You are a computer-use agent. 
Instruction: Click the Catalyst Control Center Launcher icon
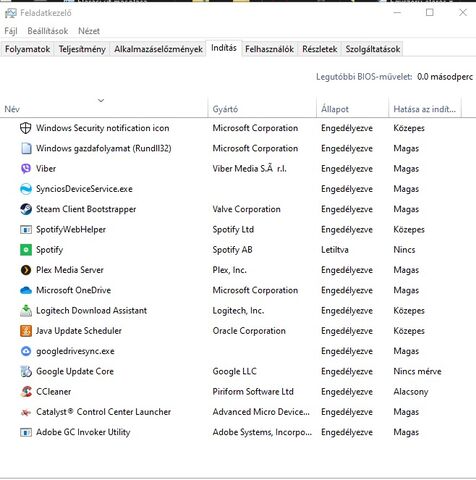[x=26, y=412]
